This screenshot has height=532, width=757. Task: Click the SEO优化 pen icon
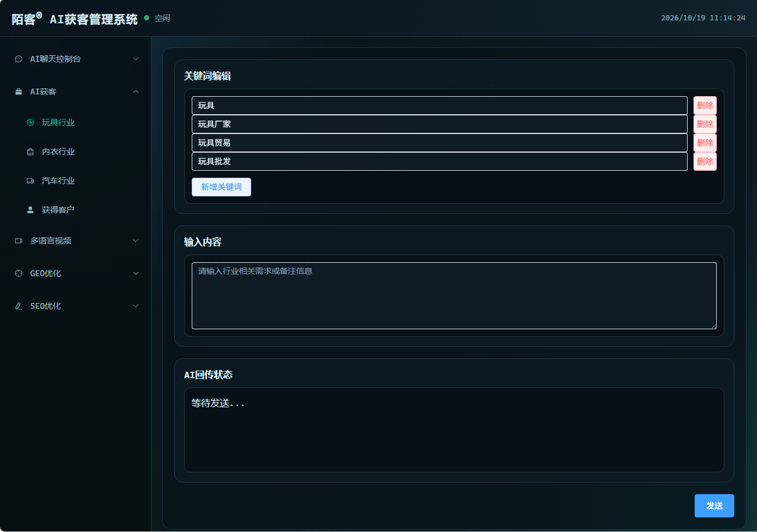click(x=19, y=306)
